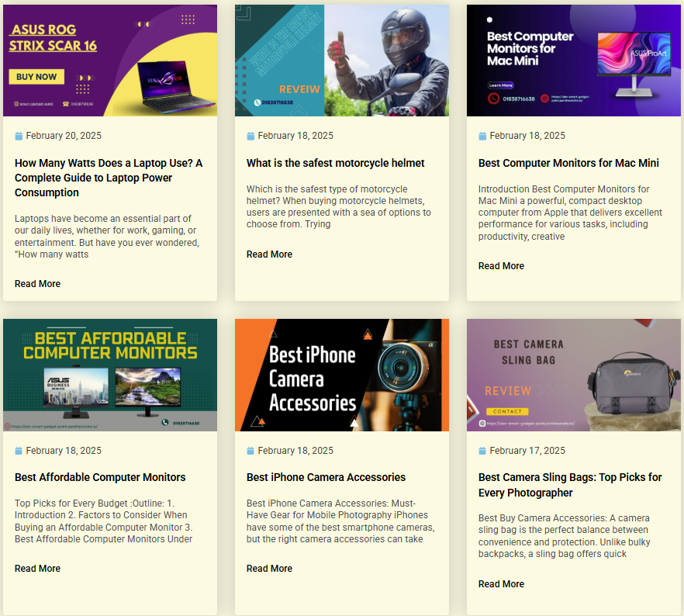The image size is (684, 616).
Task: Open 'Best iPhone Camera Accessories' title link
Action: (326, 477)
